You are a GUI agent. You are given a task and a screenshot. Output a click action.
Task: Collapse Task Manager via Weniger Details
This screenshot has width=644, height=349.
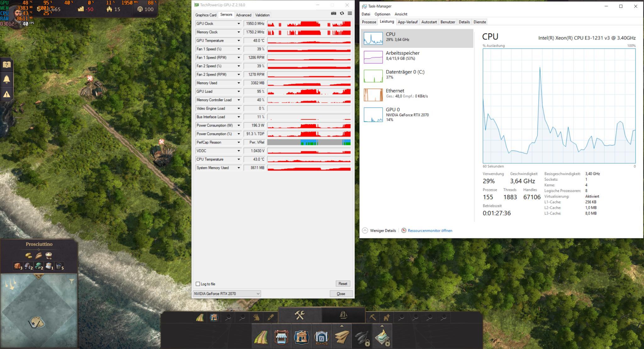pyautogui.click(x=379, y=231)
